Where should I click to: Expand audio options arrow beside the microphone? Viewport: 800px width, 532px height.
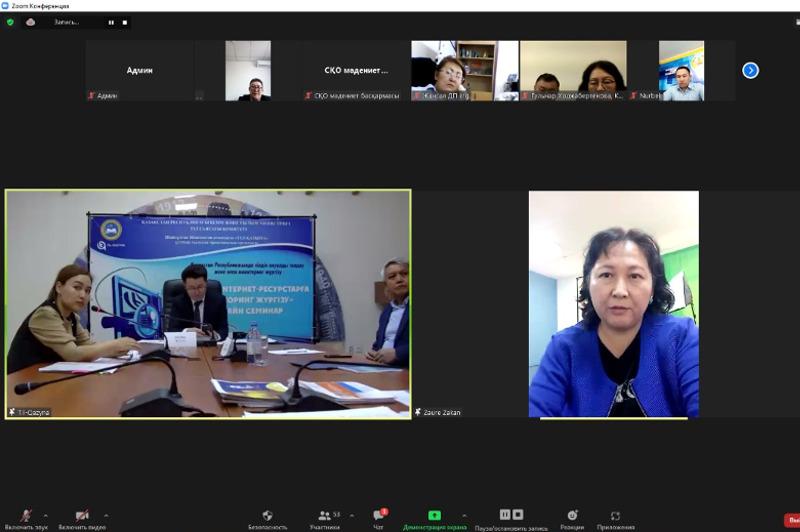[x=46, y=515]
